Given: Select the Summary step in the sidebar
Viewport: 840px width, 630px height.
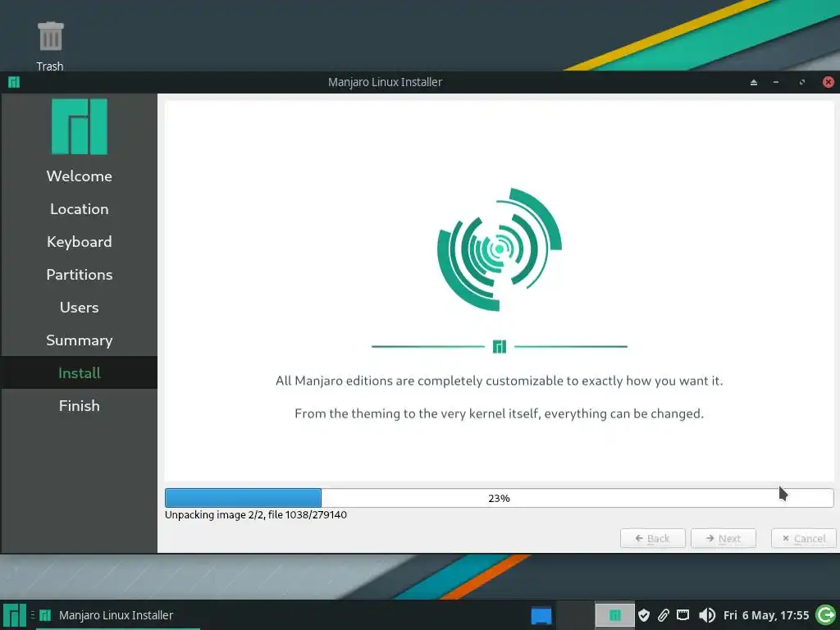Looking at the screenshot, I should [x=80, y=340].
